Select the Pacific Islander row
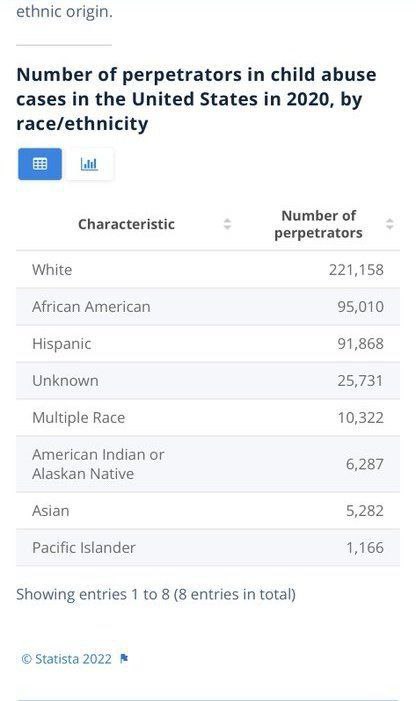Image resolution: width=416 pixels, height=701 pixels. [x=208, y=548]
